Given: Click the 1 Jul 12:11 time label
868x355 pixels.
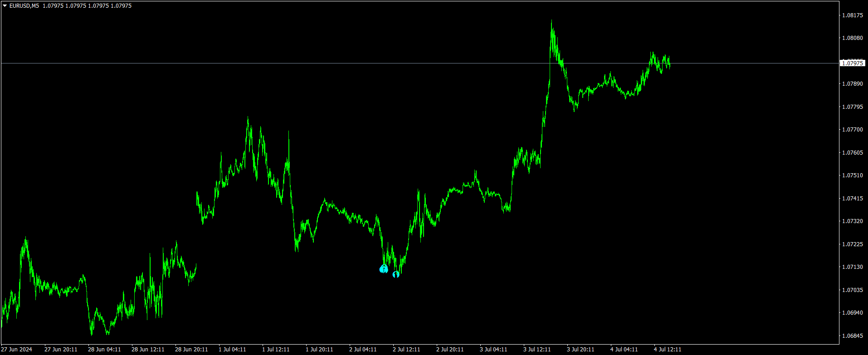Looking at the screenshot, I should pyautogui.click(x=276, y=350).
